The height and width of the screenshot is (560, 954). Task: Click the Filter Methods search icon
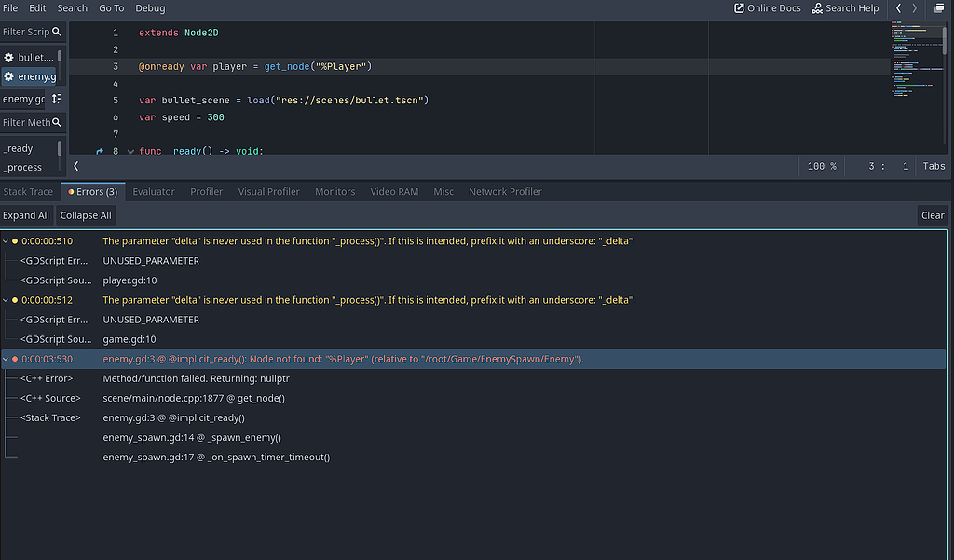(56, 122)
